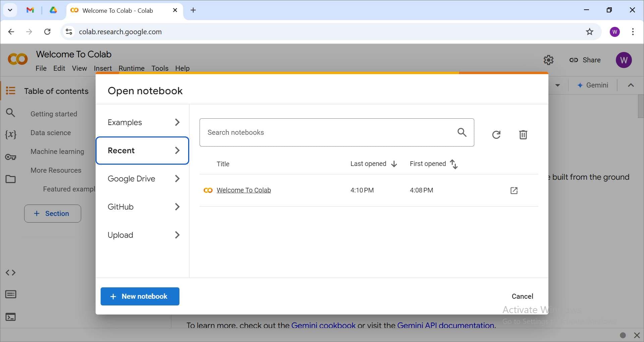Open the Command palette icon

11,294
